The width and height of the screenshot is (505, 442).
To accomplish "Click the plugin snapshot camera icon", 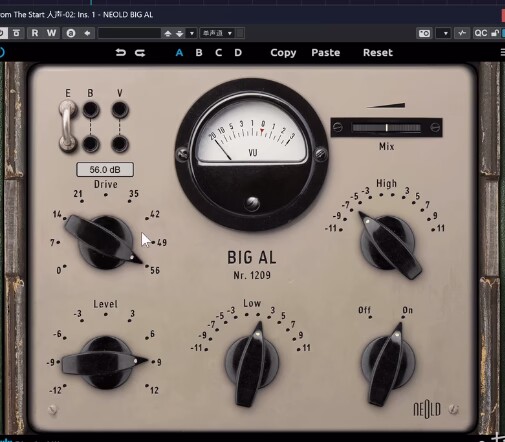I will coord(424,33).
